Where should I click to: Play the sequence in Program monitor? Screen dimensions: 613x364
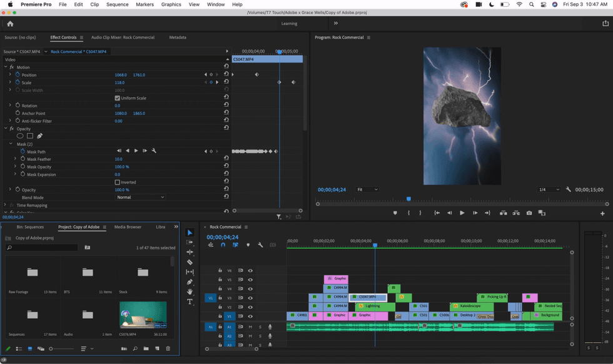pos(462,213)
